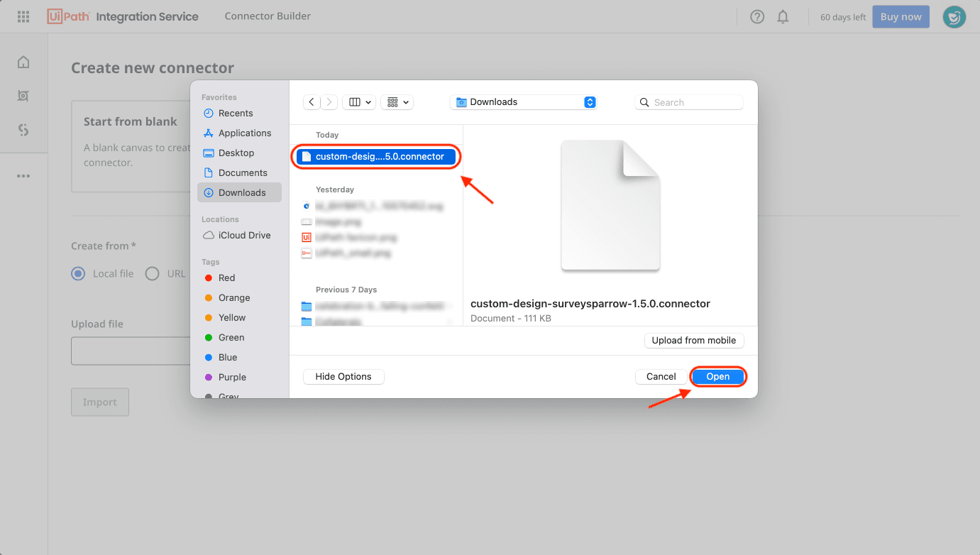Select Documents in Favorites sidebar

[x=242, y=172]
